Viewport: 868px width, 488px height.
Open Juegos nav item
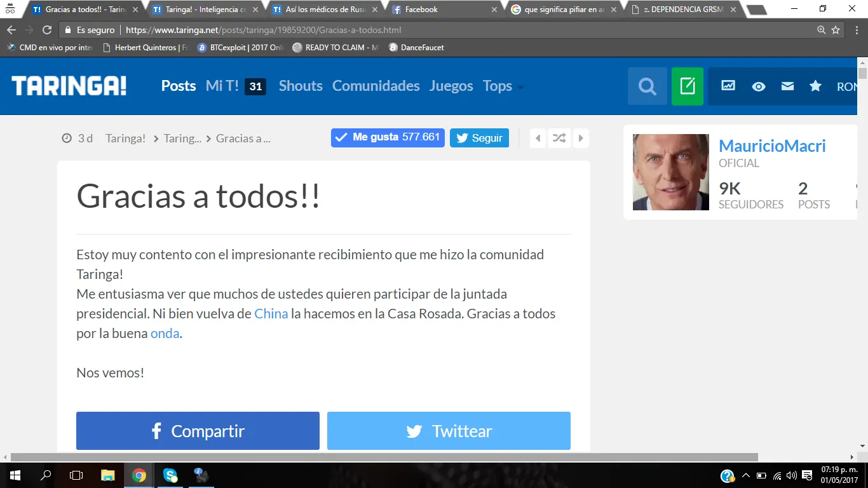(451, 86)
